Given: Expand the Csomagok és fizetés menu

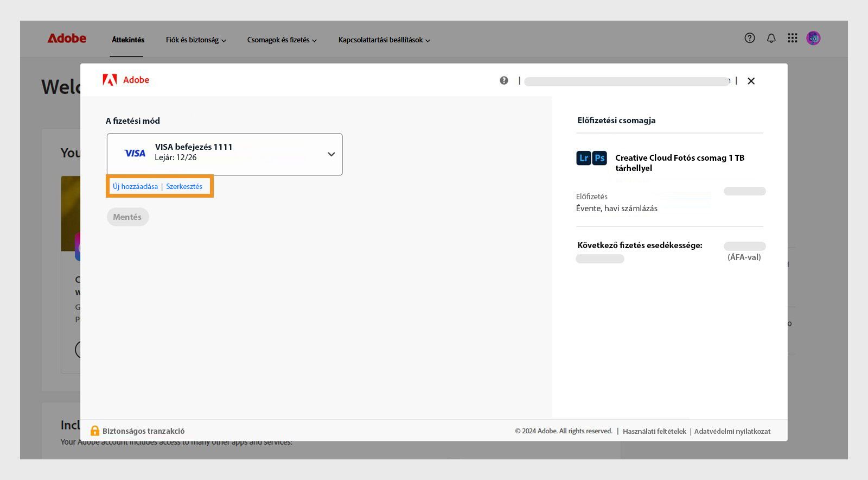Looking at the screenshot, I should tap(282, 40).
